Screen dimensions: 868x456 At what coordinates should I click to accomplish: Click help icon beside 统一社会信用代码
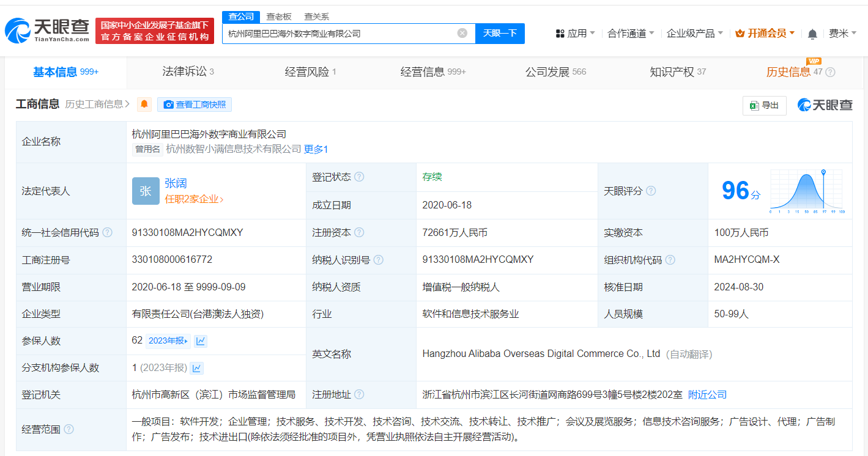coord(108,232)
